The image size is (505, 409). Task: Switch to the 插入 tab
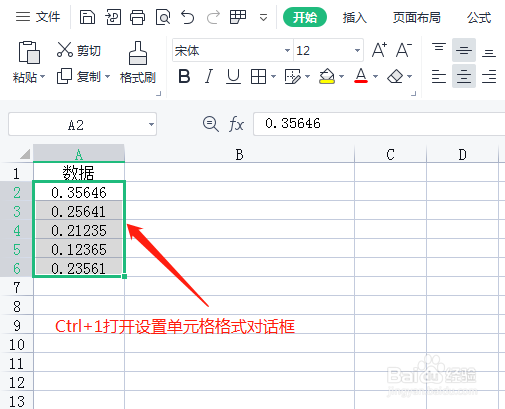(x=355, y=17)
